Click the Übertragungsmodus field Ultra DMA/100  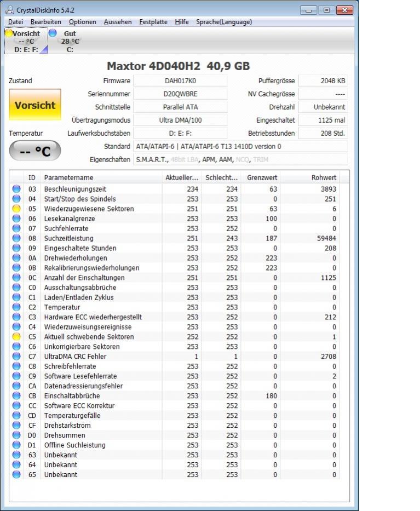point(181,120)
